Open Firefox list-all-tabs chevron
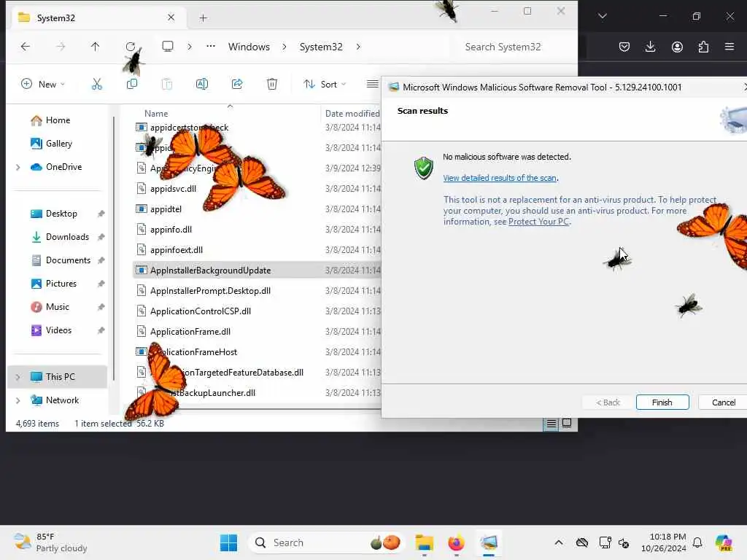 [603, 16]
